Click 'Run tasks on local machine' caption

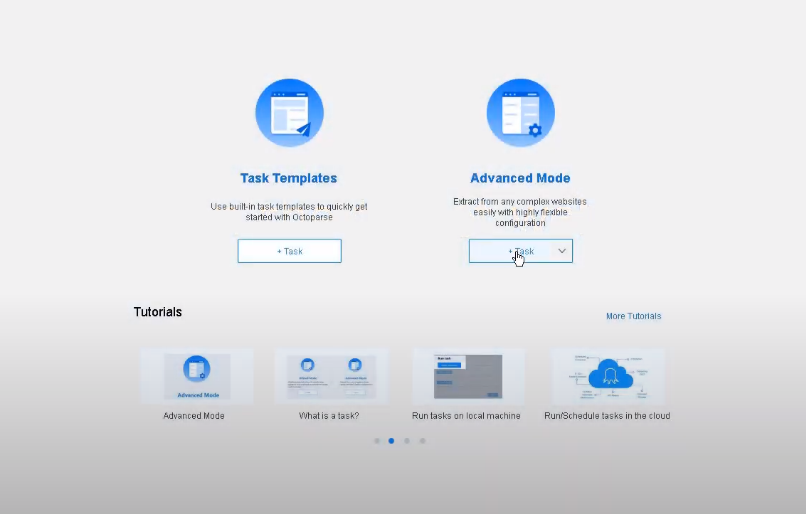466,416
